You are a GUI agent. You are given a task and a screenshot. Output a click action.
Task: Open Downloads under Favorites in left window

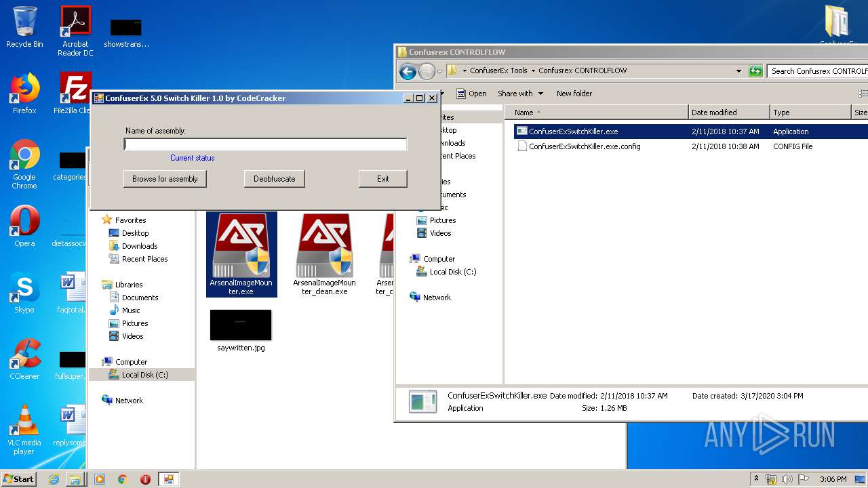134,246
